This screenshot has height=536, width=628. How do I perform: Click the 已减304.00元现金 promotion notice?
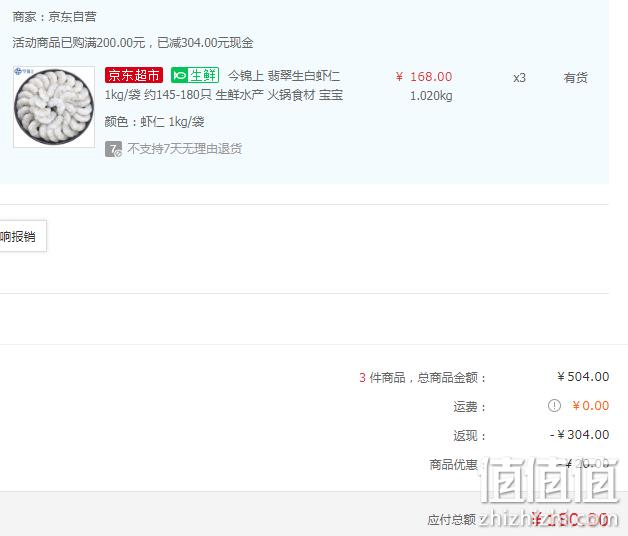pos(205,42)
